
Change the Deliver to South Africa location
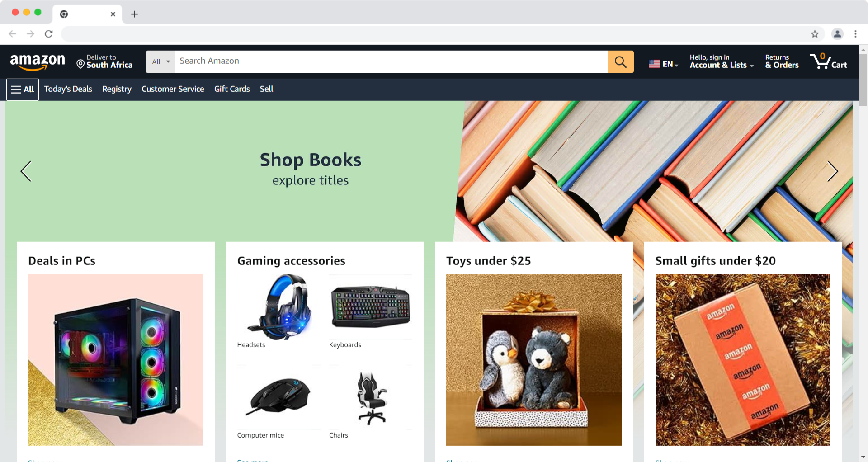(104, 61)
